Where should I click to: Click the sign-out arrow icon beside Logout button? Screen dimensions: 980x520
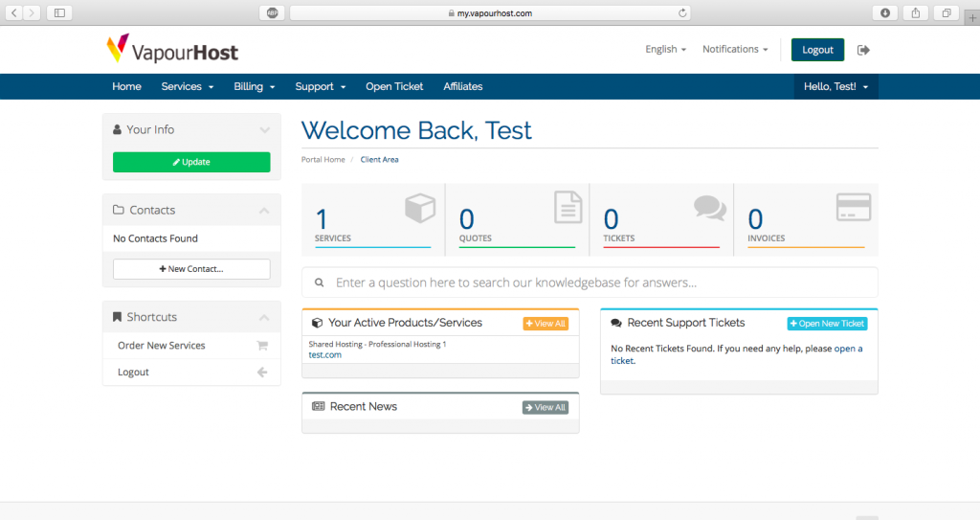(863, 50)
